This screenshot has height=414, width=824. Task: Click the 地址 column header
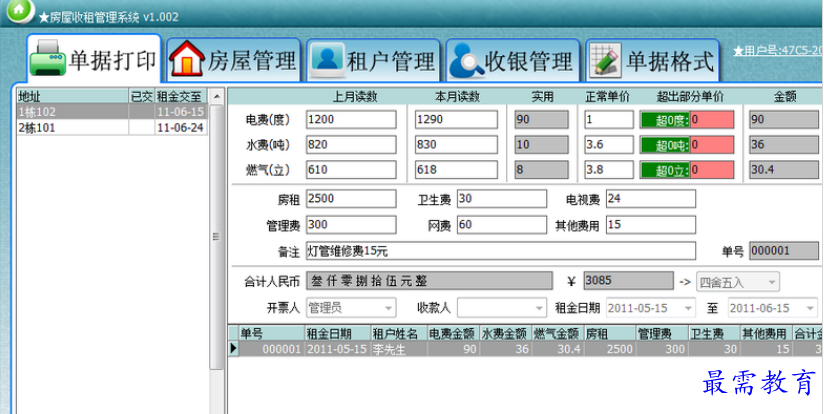(x=73, y=96)
